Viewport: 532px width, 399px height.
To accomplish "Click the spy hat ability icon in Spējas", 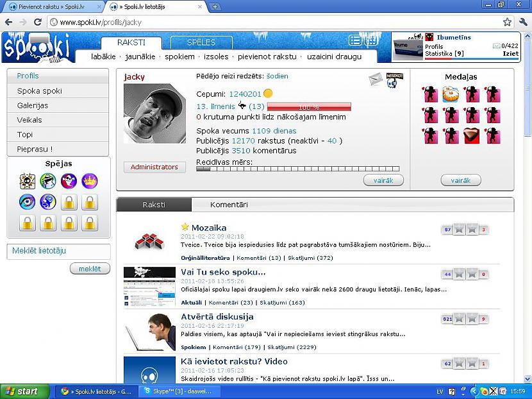I will tap(48, 182).
